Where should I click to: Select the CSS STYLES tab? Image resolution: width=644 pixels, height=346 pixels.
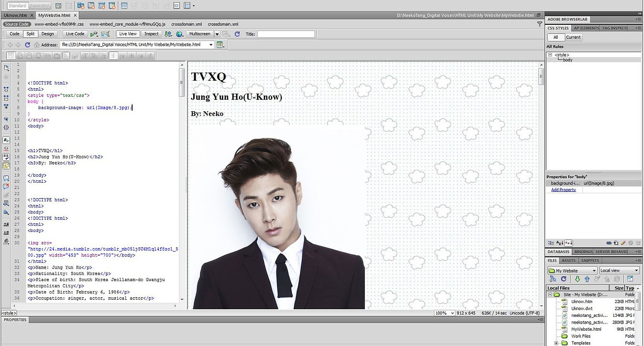[558, 28]
